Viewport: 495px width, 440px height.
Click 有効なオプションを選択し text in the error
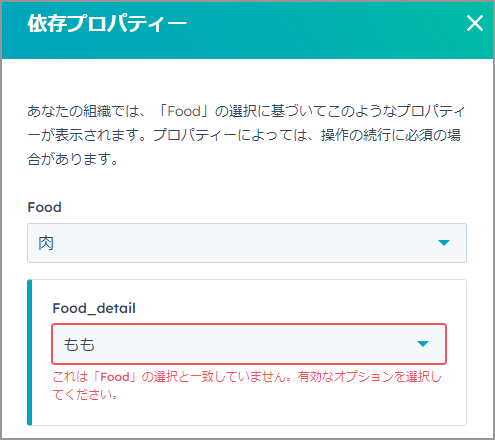pyautogui.click(x=370, y=377)
